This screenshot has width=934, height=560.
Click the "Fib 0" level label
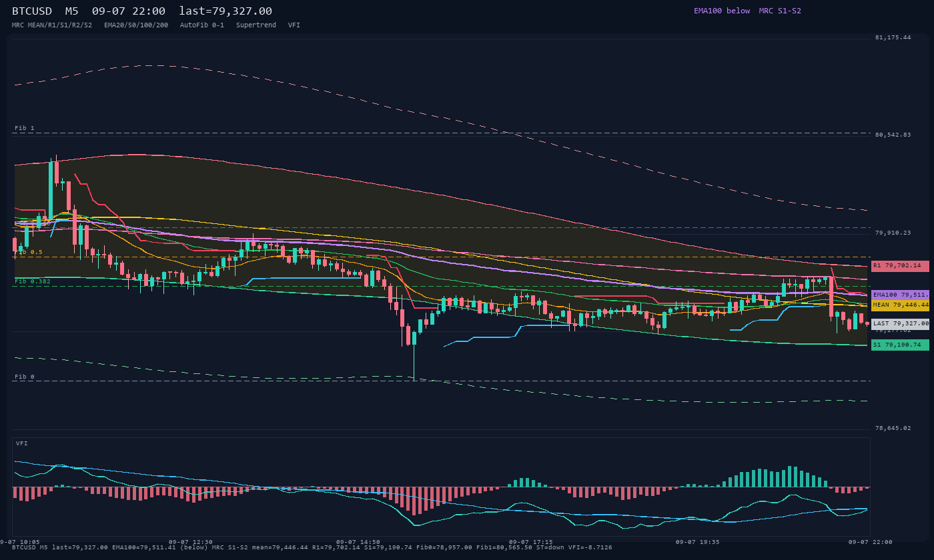25,377
